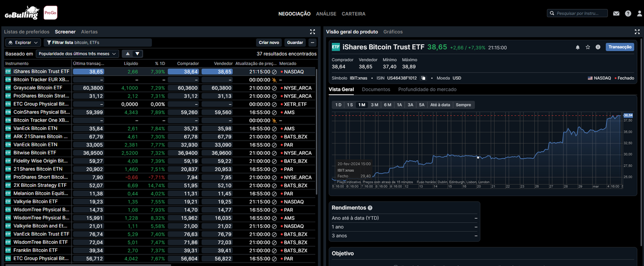Screen dimensions: 644x266
Task: Sort the screener list ascending
Action: 128,53
